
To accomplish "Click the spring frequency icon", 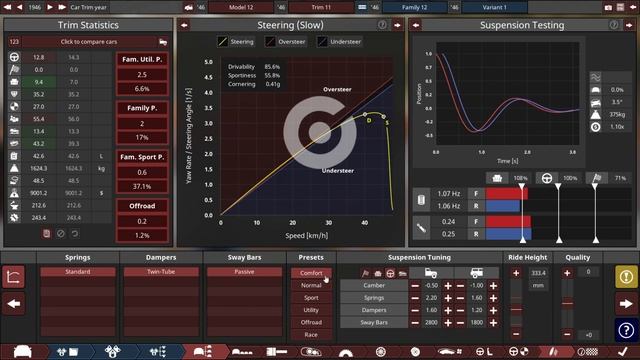I will pos(421,200).
